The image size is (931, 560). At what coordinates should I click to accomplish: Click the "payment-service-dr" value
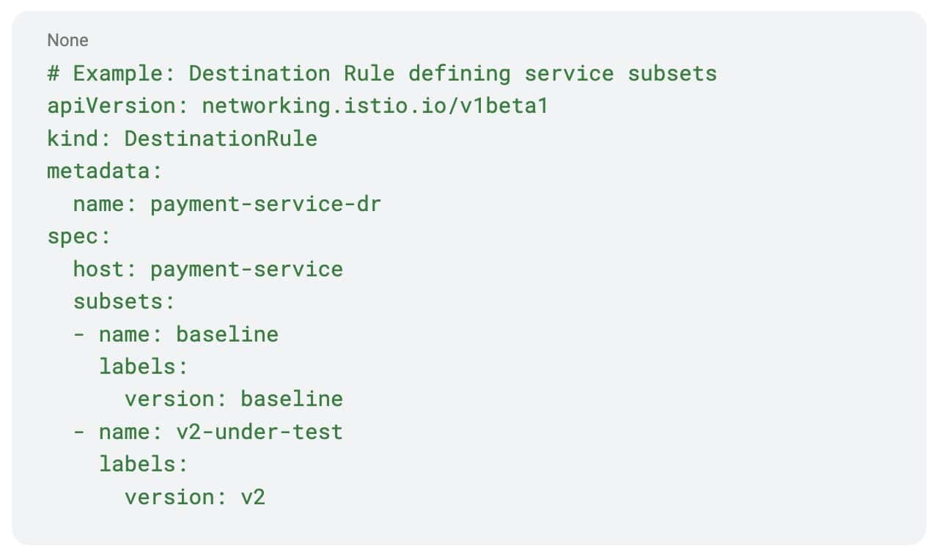tap(265, 204)
